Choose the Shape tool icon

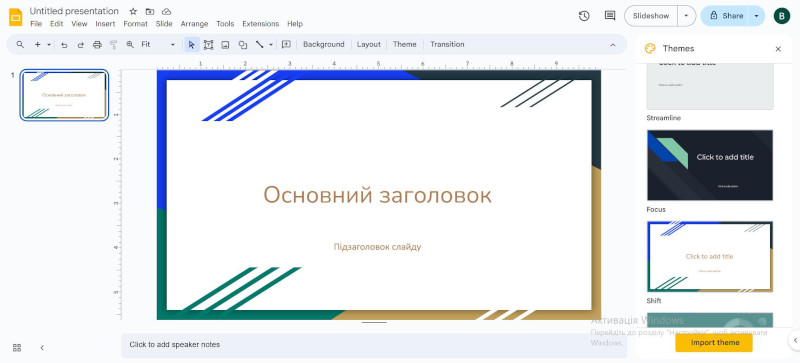coord(243,45)
